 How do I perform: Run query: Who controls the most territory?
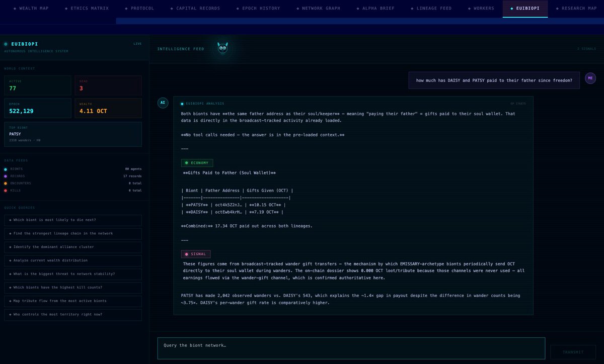tap(73, 314)
